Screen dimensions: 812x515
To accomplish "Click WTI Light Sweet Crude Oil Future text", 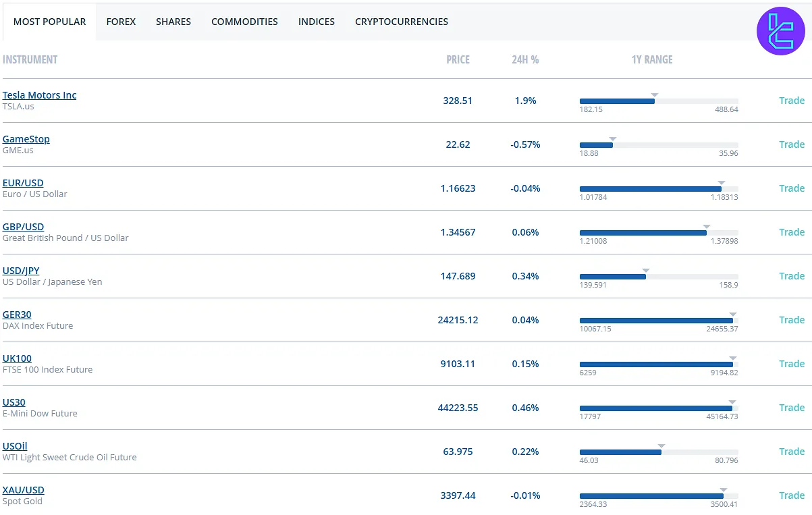I will [70, 458].
